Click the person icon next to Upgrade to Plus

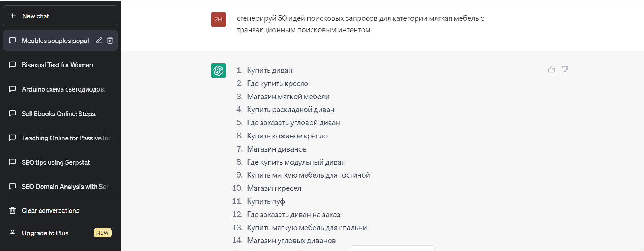pos(12,233)
